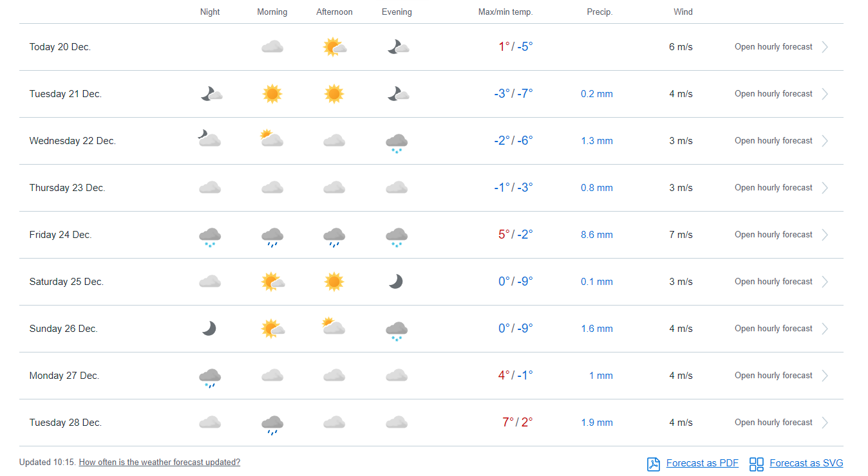Click the sunny afternoon icon for Tuesday 21 Dec.

point(334,94)
